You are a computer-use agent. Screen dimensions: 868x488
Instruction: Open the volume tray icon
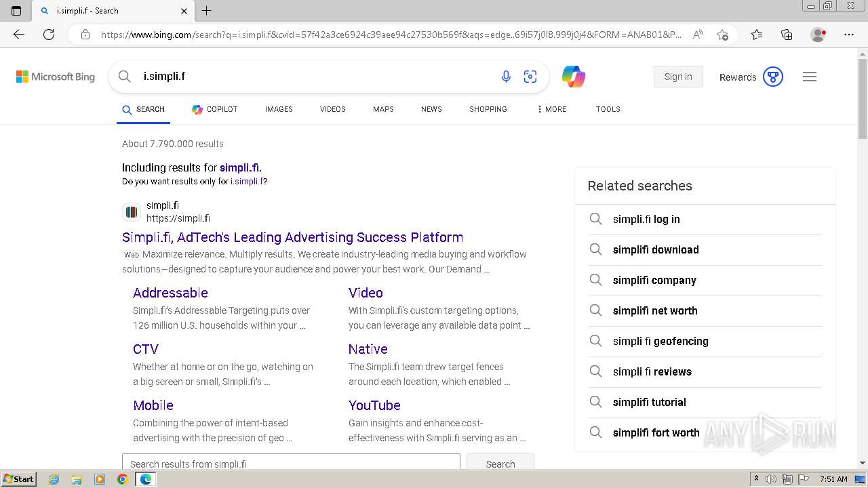(771, 479)
